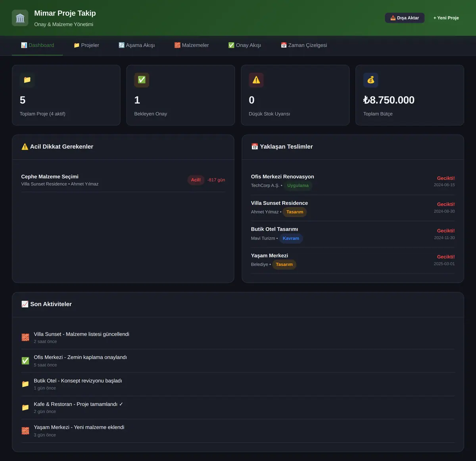The height and width of the screenshot is (461, 476).
Task: Switch to the Projeler tab
Action: [x=86, y=45]
